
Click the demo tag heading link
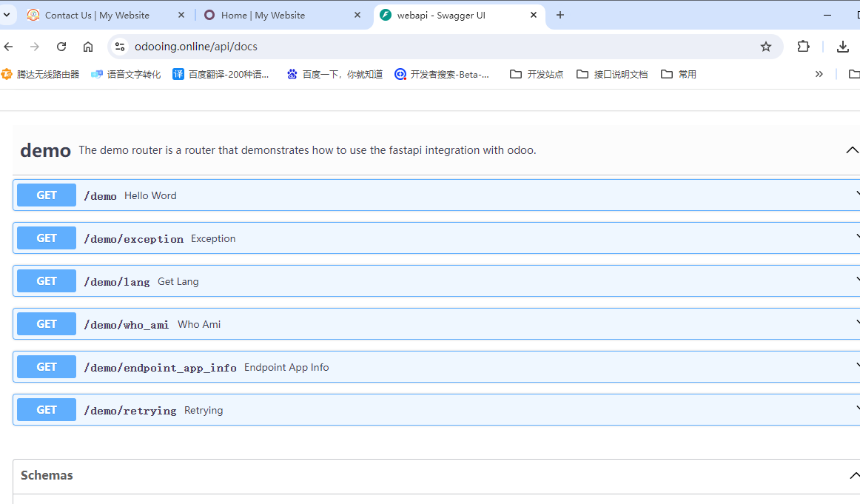tap(45, 150)
